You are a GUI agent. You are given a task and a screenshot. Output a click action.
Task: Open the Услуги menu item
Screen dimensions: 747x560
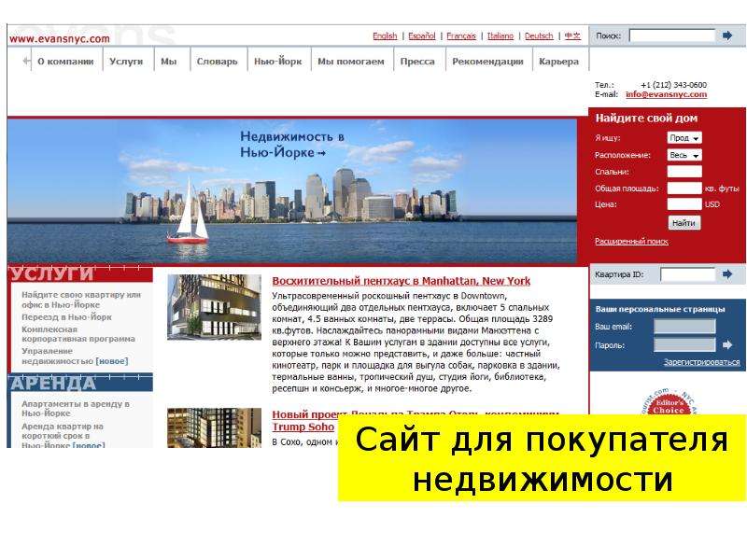tap(126, 61)
